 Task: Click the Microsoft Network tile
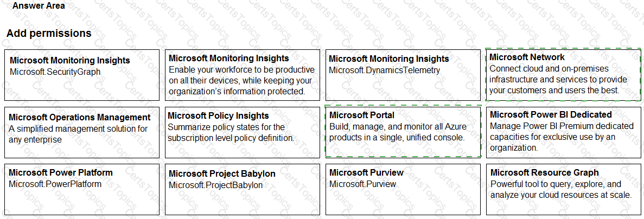pos(563,75)
